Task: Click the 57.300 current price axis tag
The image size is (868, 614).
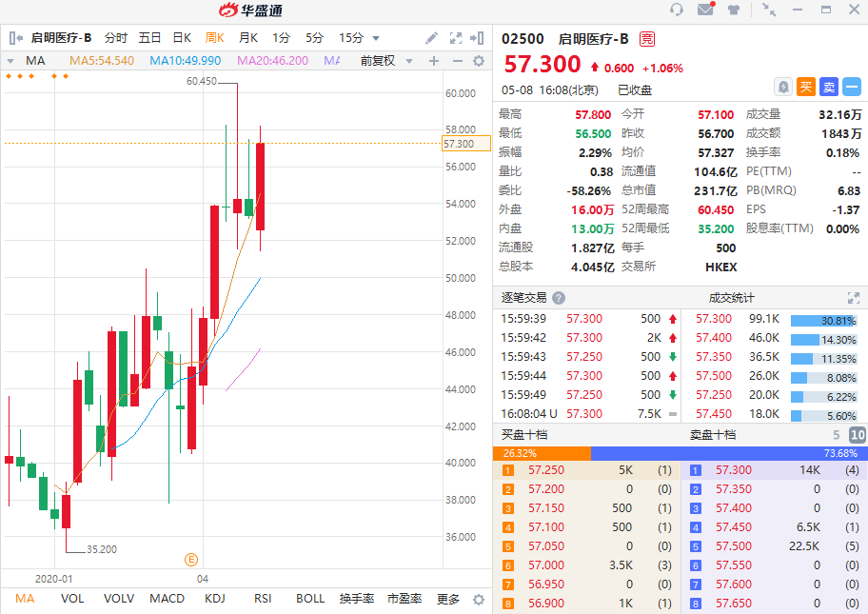Action: [466, 144]
